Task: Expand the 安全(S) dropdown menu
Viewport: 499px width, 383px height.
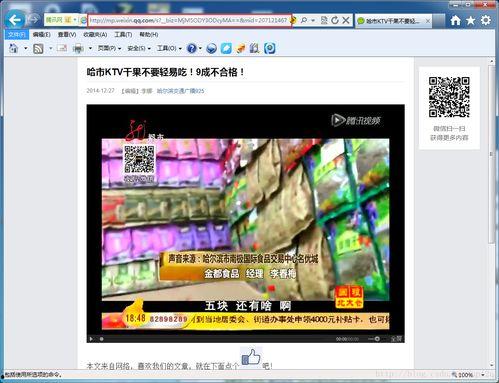Action: tap(139, 48)
